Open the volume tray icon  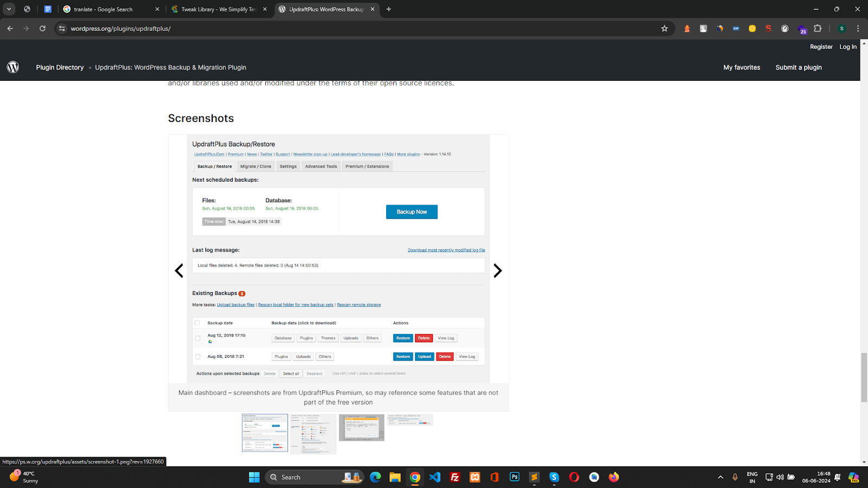[780, 477]
